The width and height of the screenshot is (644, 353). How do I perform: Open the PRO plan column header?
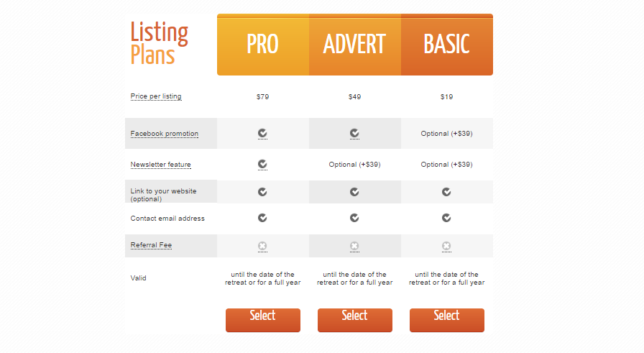point(263,45)
